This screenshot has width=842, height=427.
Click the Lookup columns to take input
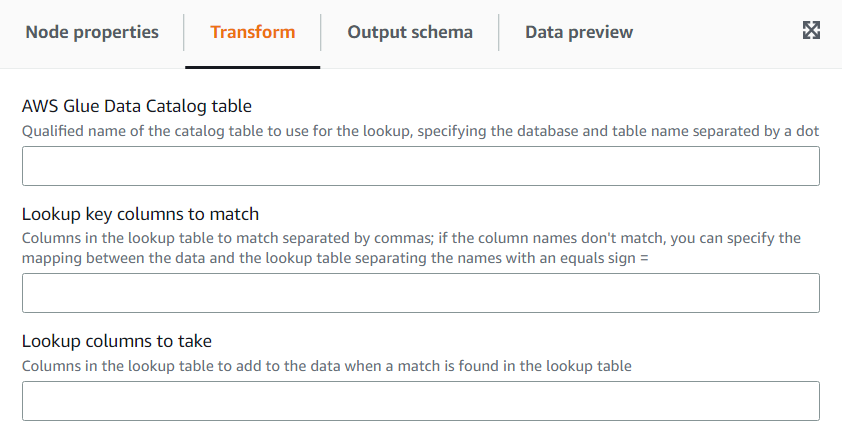pyautogui.click(x=421, y=401)
